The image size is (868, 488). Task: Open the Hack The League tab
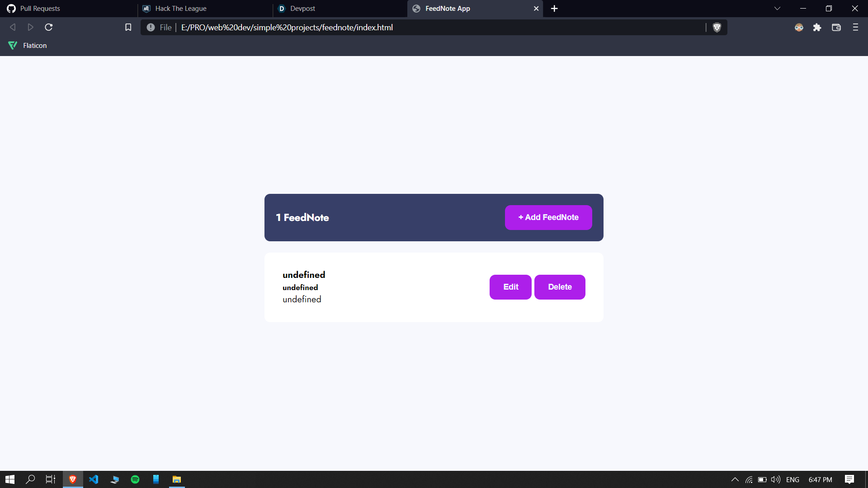pyautogui.click(x=180, y=9)
